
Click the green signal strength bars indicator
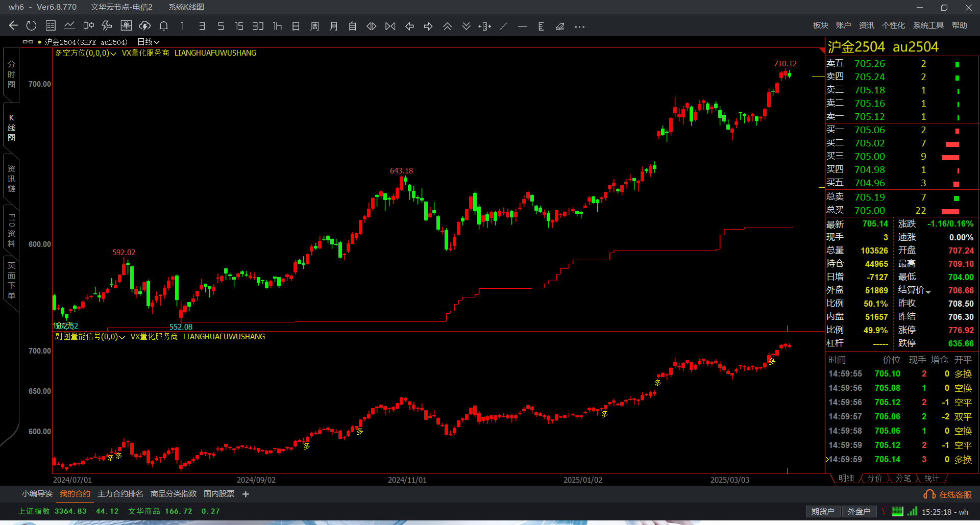(912, 511)
